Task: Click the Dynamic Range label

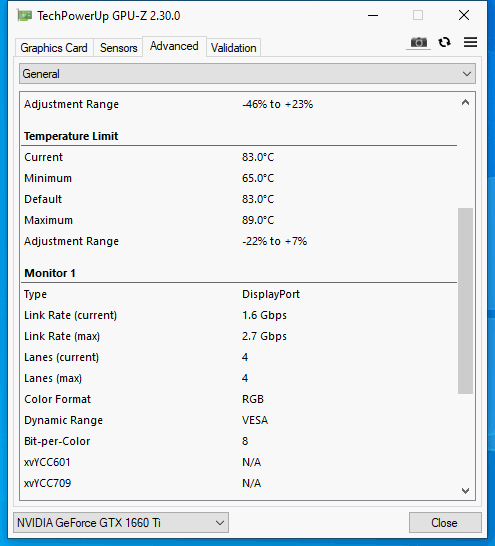Action: click(x=63, y=420)
